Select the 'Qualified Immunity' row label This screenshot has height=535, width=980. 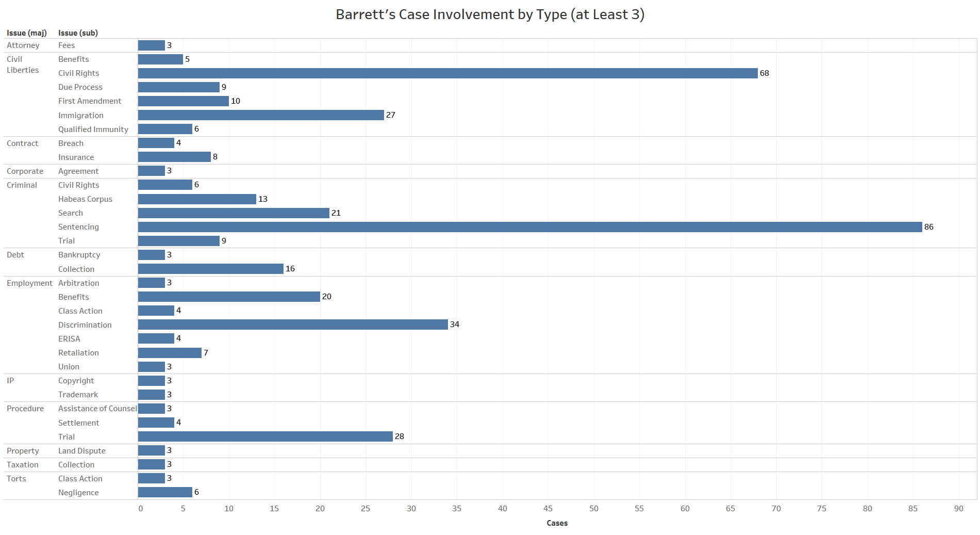tap(93, 129)
